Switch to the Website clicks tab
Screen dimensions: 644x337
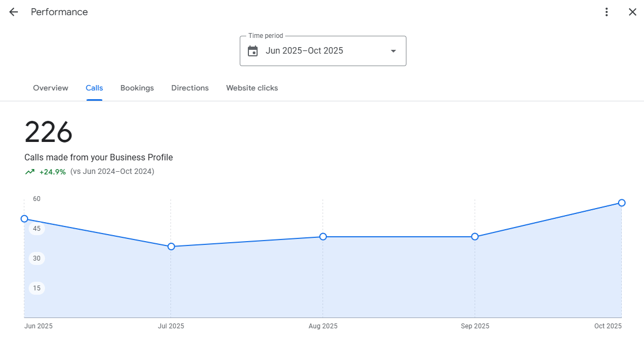click(252, 88)
